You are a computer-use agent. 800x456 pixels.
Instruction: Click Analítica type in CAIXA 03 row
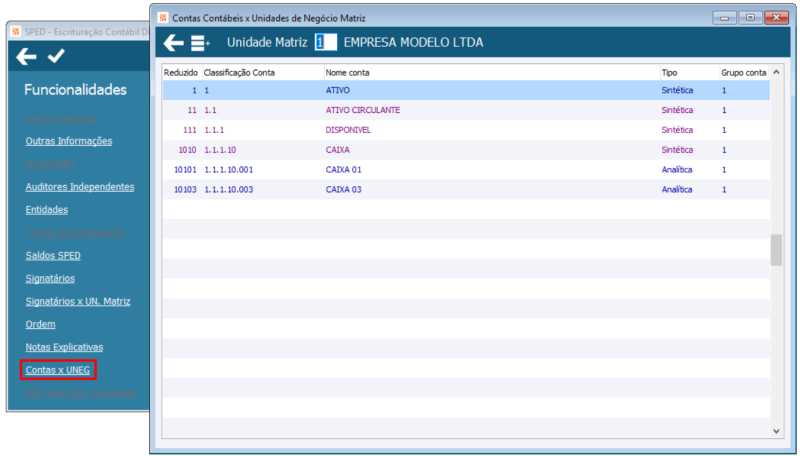tap(677, 190)
